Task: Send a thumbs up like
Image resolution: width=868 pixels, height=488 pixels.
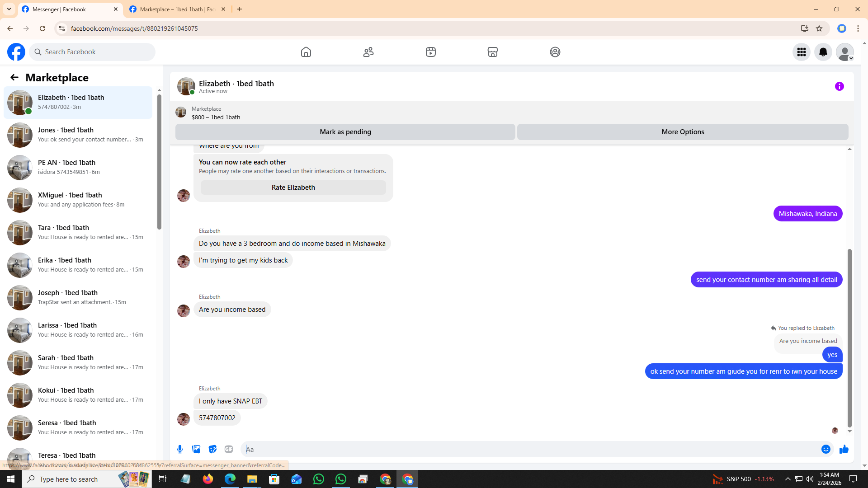Action: click(x=844, y=449)
